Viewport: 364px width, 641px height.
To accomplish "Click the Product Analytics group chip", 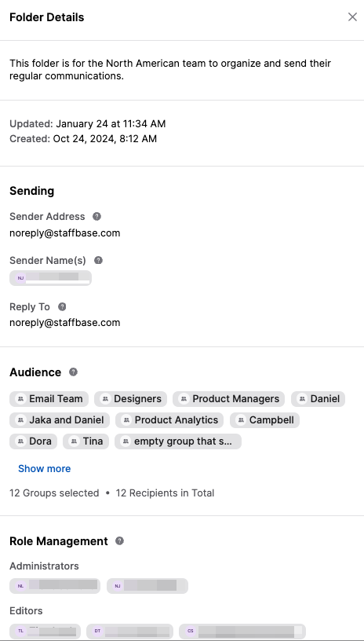I will [169, 420].
